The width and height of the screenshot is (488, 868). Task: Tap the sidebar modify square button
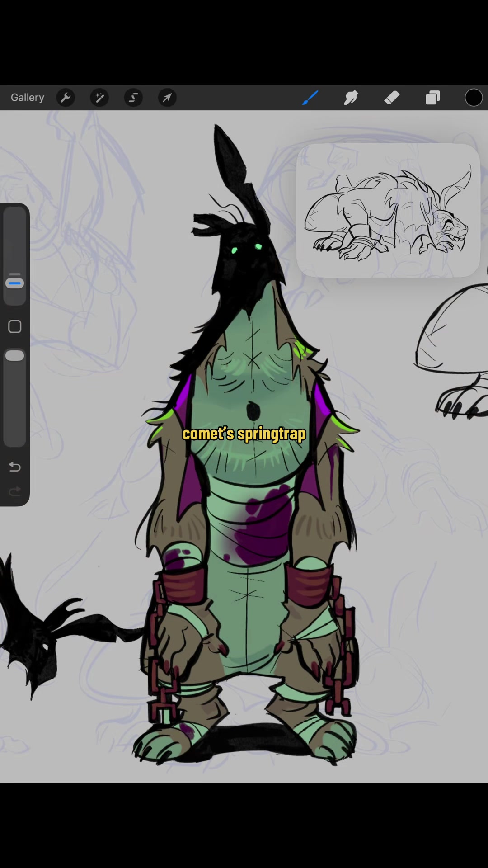[15, 327]
